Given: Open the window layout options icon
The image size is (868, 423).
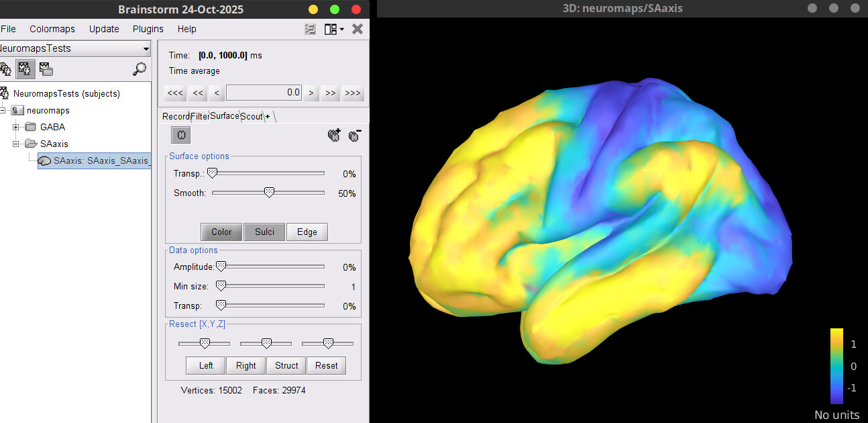Looking at the screenshot, I should point(333,29).
